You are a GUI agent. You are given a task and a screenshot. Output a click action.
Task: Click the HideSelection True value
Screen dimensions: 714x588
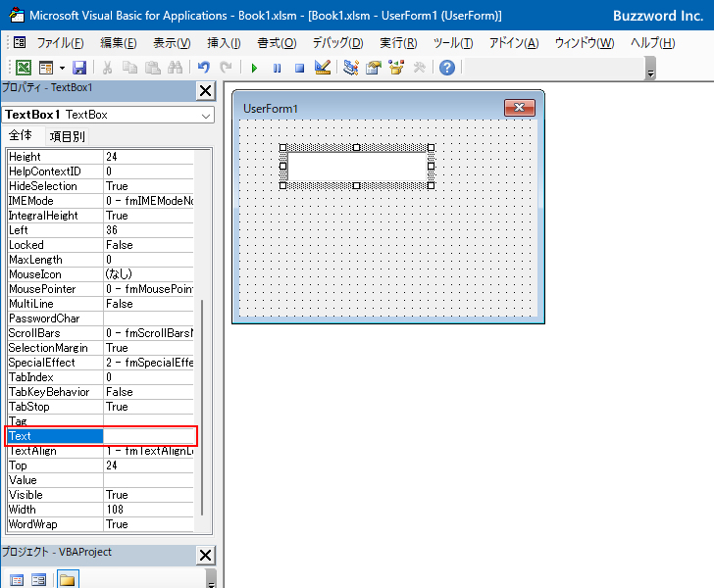[x=148, y=186]
